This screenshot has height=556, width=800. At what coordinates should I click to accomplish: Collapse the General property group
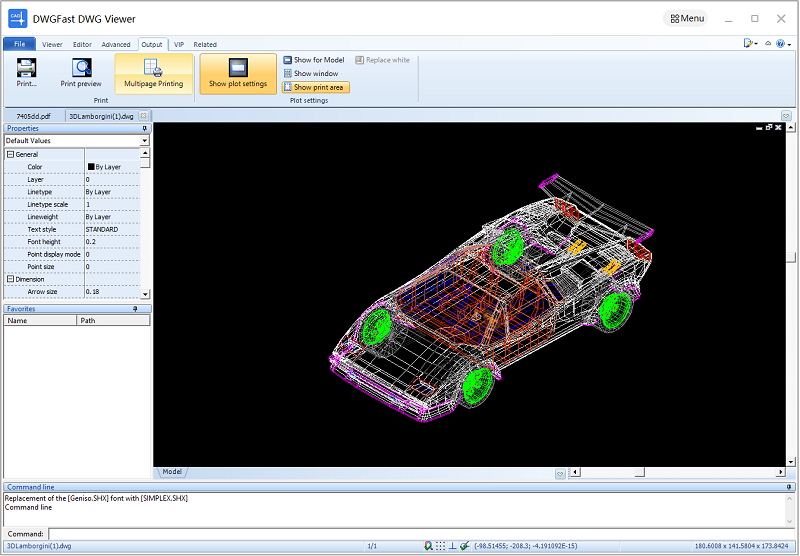click(x=10, y=154)
